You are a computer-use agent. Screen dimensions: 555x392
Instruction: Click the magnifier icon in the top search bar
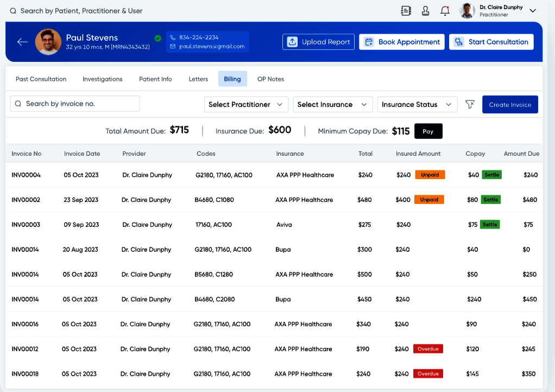pos(12,11)
